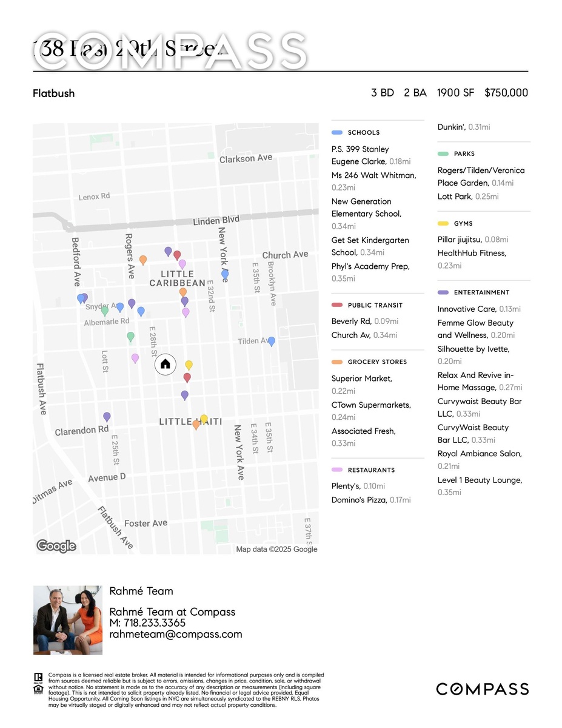The image size is (562, 728).
Task: Open the rahmeteam@compass.com email address
Action: tap(176, 635)
